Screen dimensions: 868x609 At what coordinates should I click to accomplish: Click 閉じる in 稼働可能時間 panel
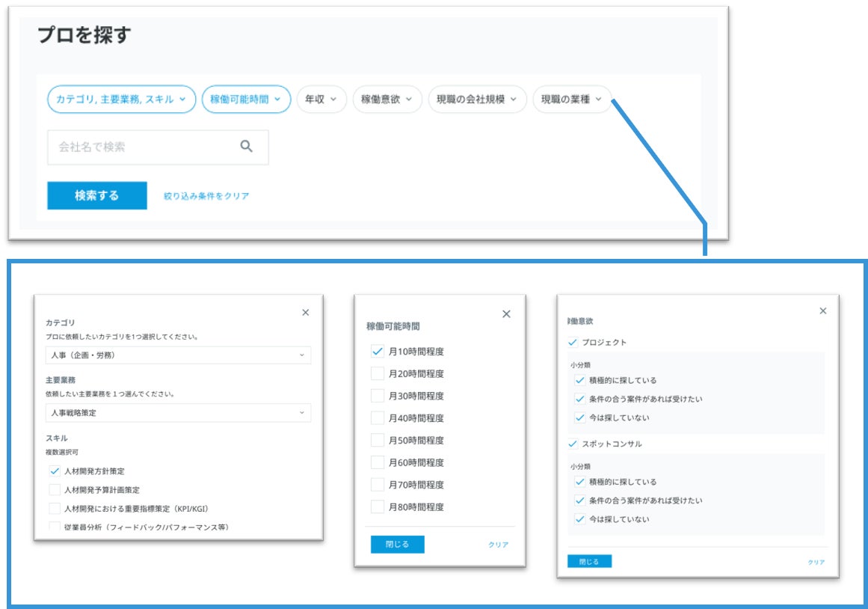click(398, 544)
